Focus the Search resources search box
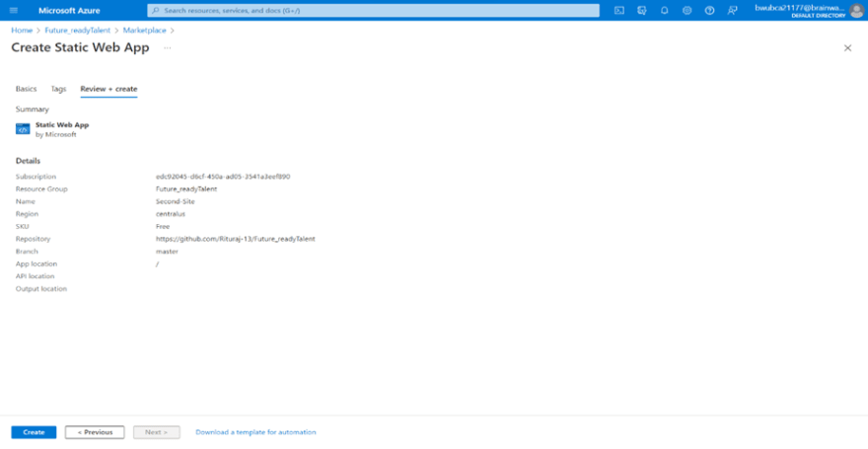The image size is (868, 449). tap(373, 11)
